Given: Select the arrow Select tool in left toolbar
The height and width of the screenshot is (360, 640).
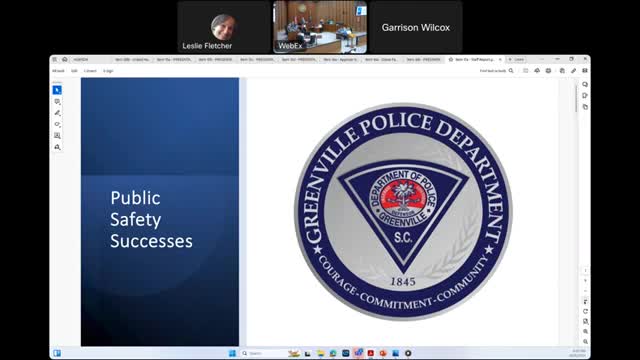Looking at the screenshot, I should click(57, 90).
